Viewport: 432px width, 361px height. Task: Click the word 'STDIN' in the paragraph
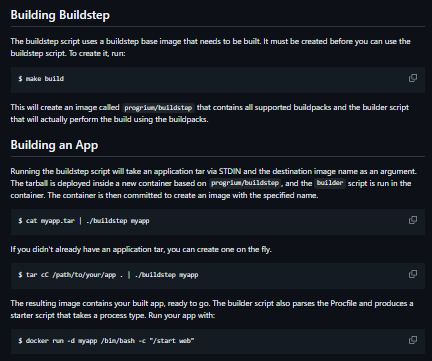click(x=230, y=171)
